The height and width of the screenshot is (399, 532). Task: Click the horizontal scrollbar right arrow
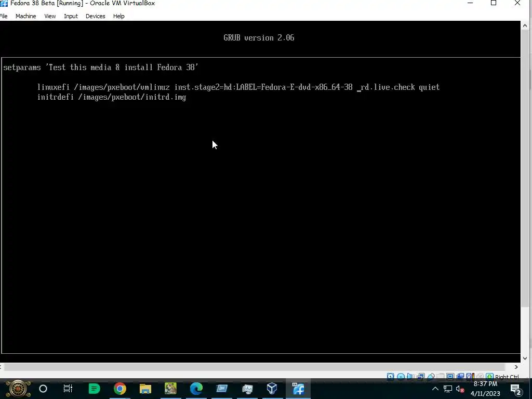[x=516, y=367]
